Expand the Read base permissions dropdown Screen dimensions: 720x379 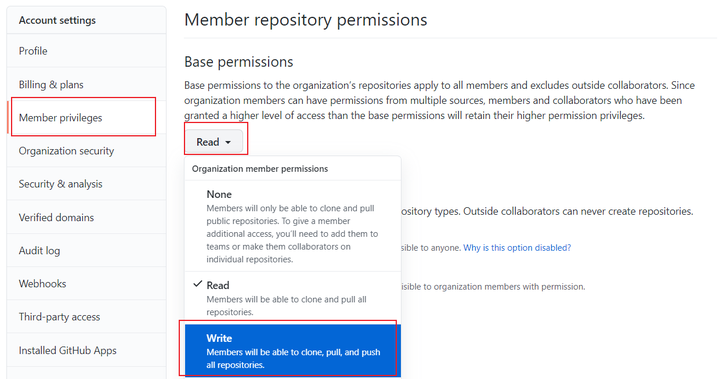point(214,142)
